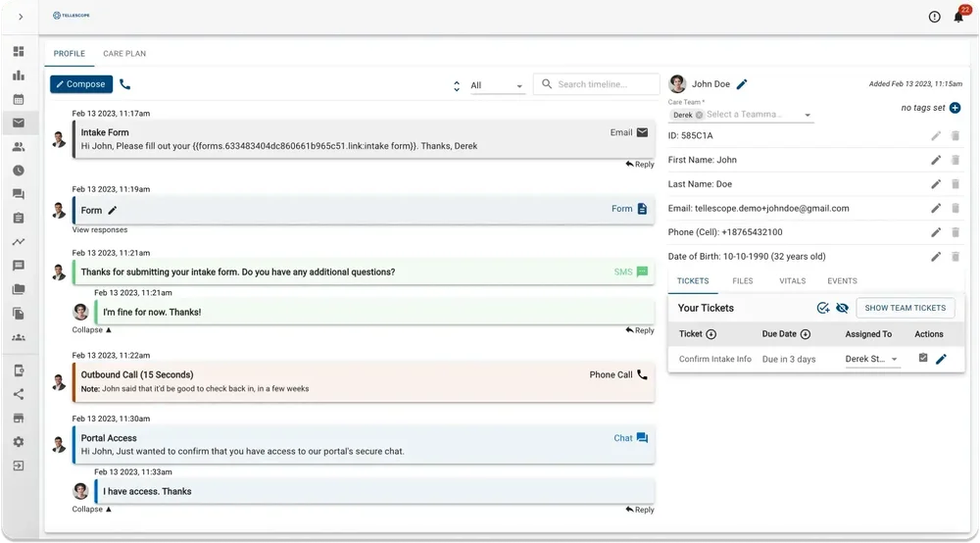Switch to the Care Plan tab
The width and height of the screenshot is (980, 543).
(124, 54)
